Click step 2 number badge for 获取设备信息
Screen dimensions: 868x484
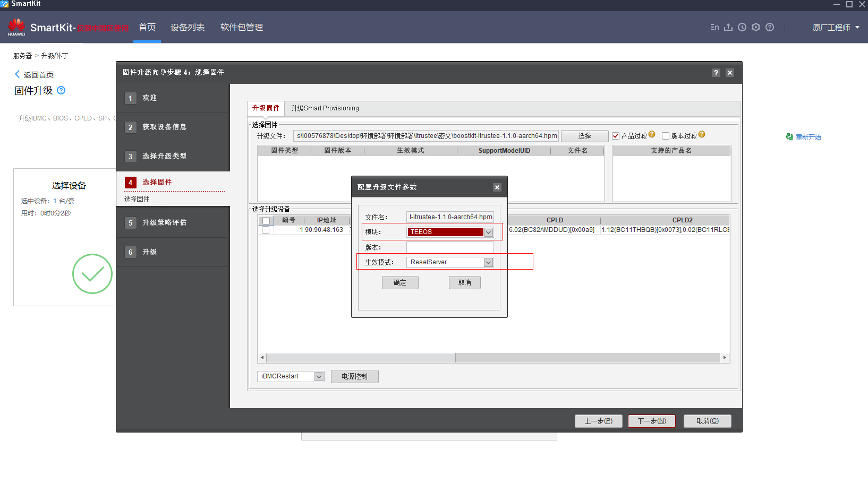pyautogui.click(x=130, y=127)
